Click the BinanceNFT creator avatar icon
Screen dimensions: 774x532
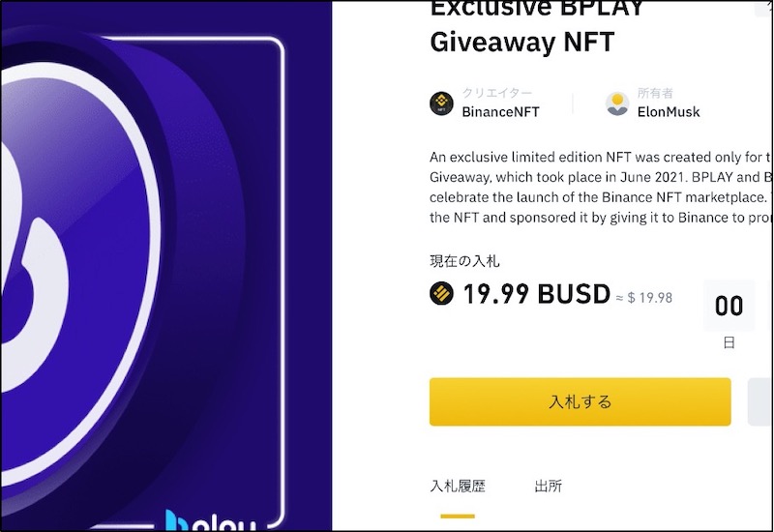coord(441,103)
